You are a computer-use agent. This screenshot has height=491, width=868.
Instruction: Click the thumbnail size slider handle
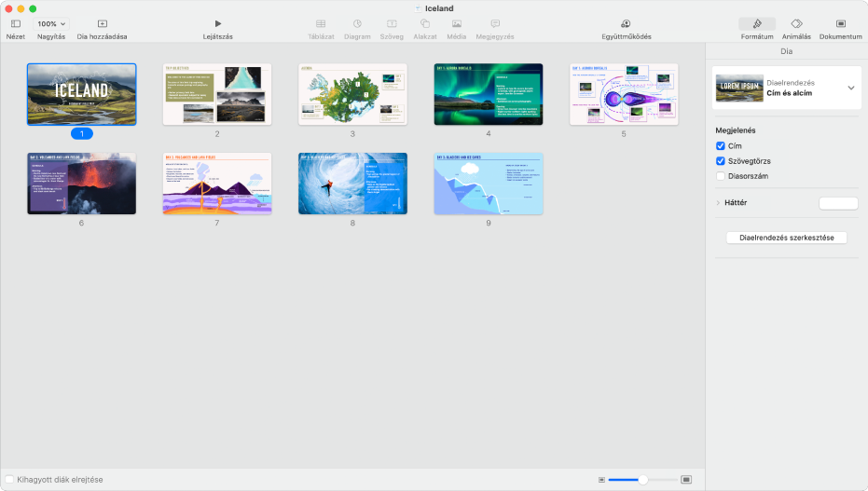642,480
